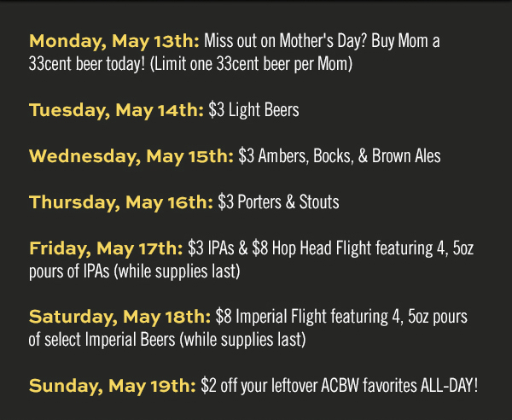Select the '$3 Porters & Stouts' text
Viewport: 512px width, 420px height.
(x=278, y=202)
